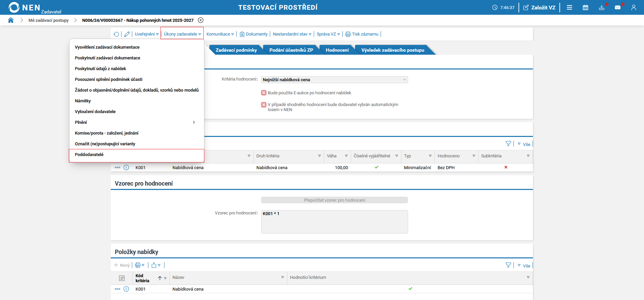The image size is (644, 300).
Task: Open row options dots for K001 criteria row
Action: [x=117, y=167]
